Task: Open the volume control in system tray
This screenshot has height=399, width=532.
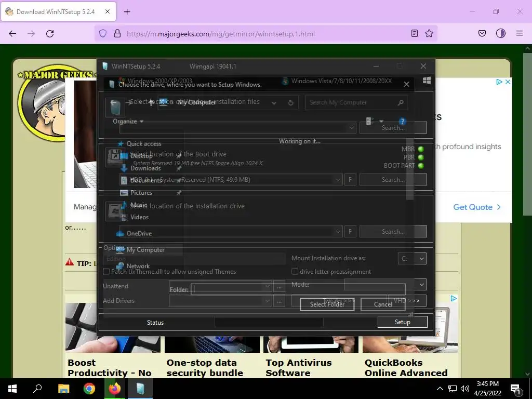Action: tap(465, 389)
